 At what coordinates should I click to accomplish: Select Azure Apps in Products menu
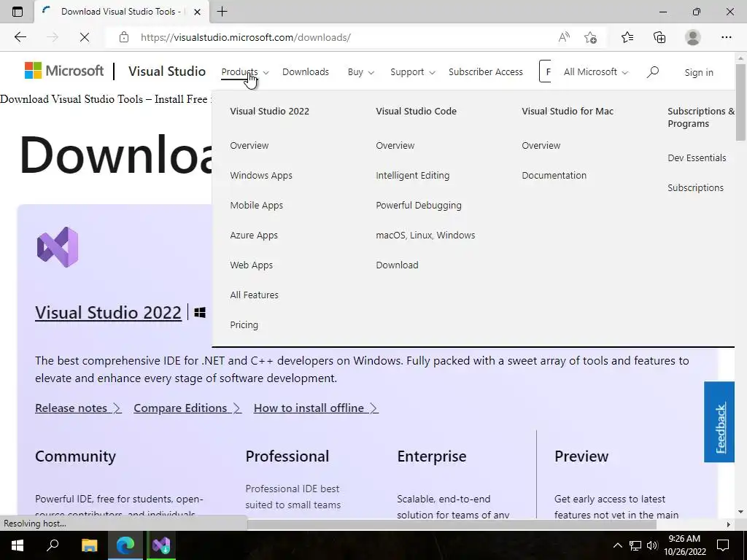253,236
